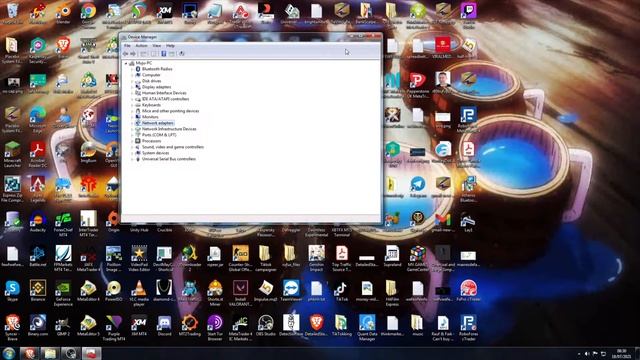Select the TeamViewer desktop icon
This screenshot has height=360, width=640.
(291, 291)
